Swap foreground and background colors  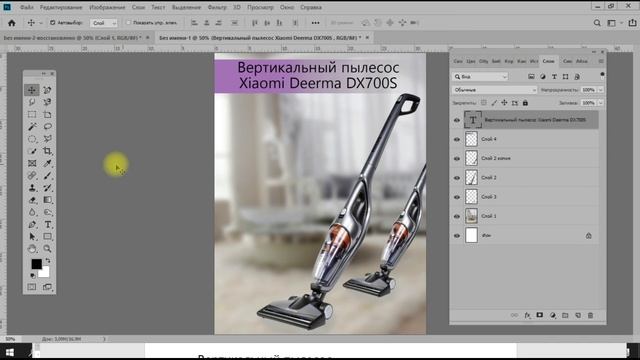[48, 260]
